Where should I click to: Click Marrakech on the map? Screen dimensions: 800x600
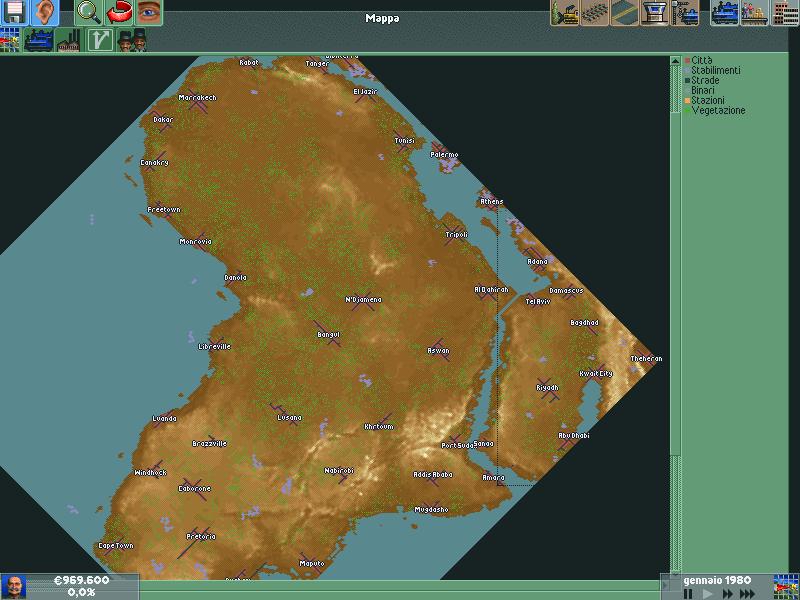tap(197, 97)
